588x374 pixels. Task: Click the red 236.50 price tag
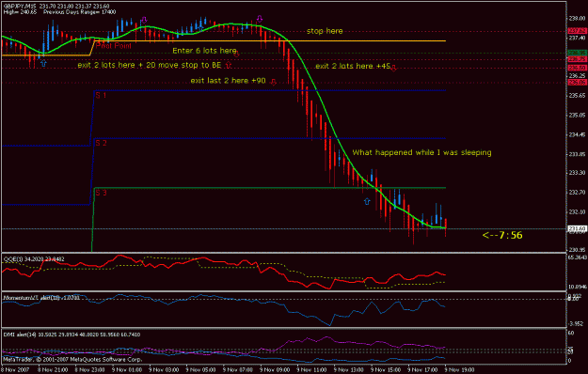[578, 68]
